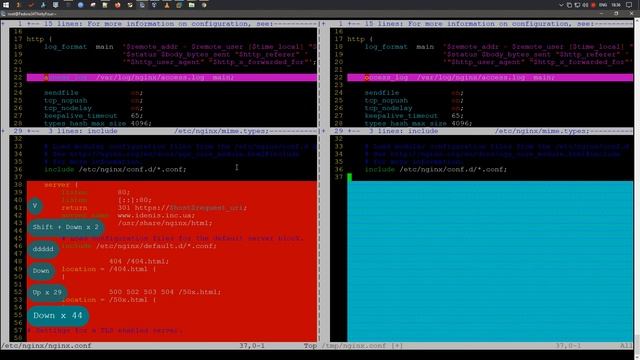Click 'include /etc/nginx/conf.d/*.conf;' in right pane
640x360 pixels.
coord(436,169)
